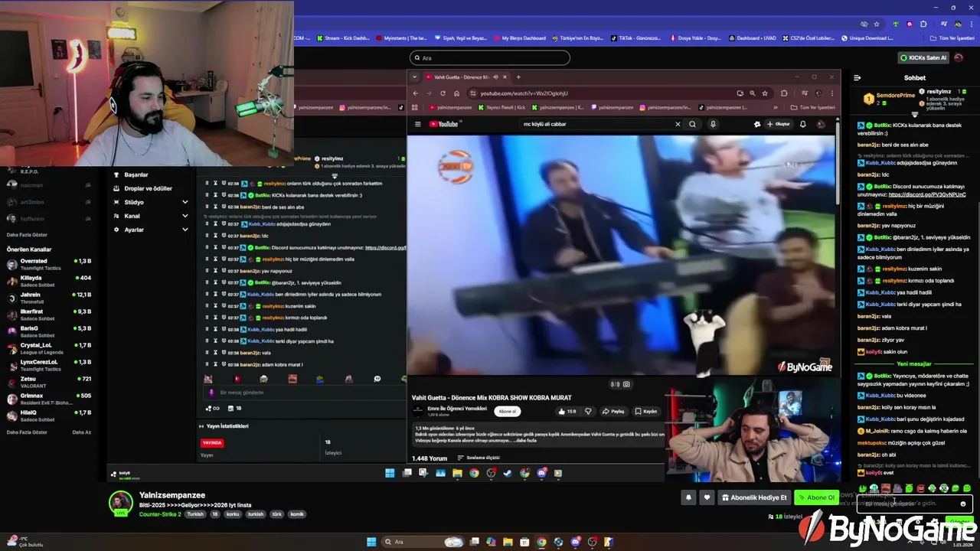
Task: Click the green 'Abone Ol' button
Action: [817, 497]
